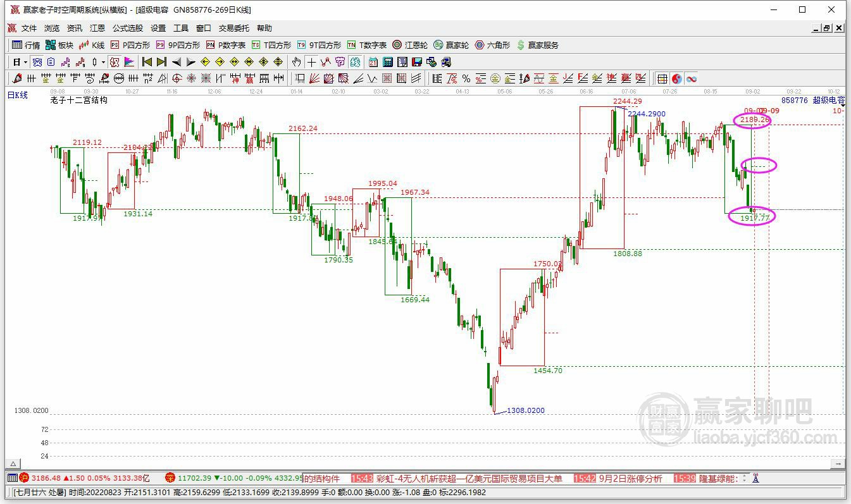Click the 行情 button
This screenshot has width=851, height=504.
tap(27, 45)
